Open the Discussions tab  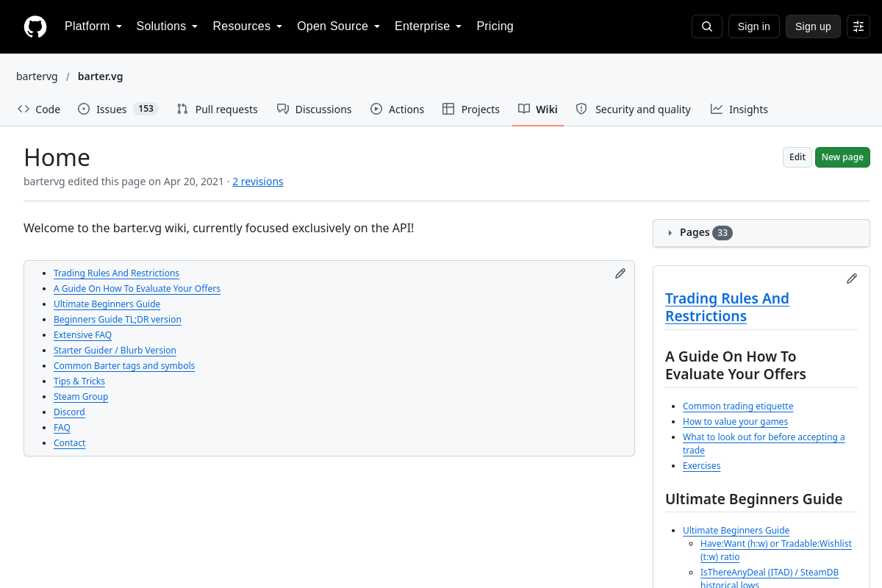pyautogui.click(x=315, y=110)
